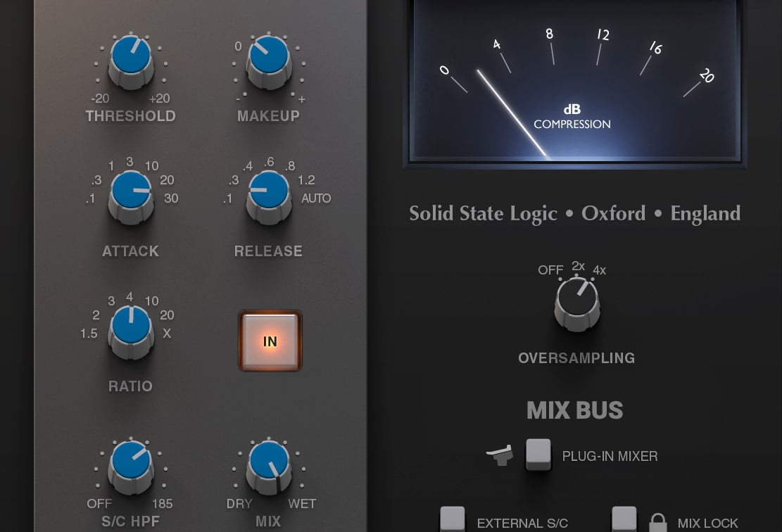The width and height of the screenshot is (782, 532).
Task: Enable the MIX LOCK switch
Action: point(624,519)
